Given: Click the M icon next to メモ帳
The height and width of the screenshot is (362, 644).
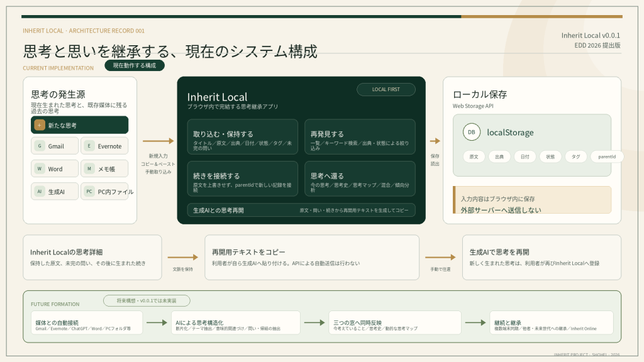Looking at the screenshot, I should click(x=89, y=168).
